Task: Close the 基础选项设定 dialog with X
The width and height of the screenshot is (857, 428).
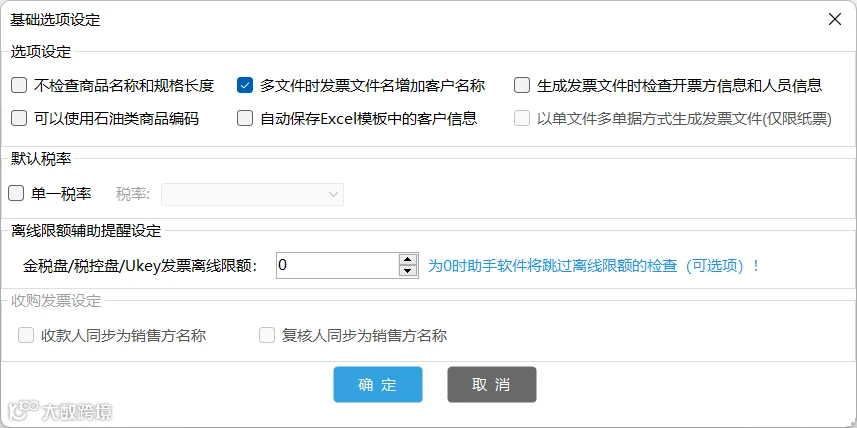Action: click(x=835, y=20)
